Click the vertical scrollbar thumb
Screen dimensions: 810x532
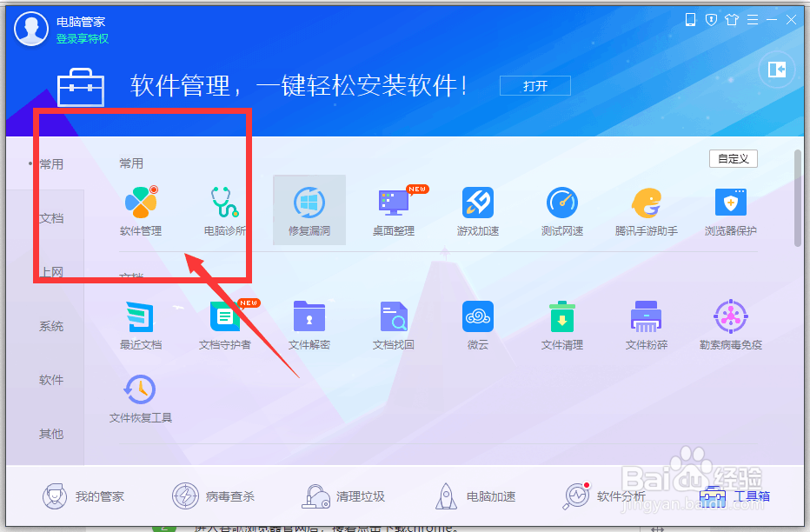(x=798, y=198)
